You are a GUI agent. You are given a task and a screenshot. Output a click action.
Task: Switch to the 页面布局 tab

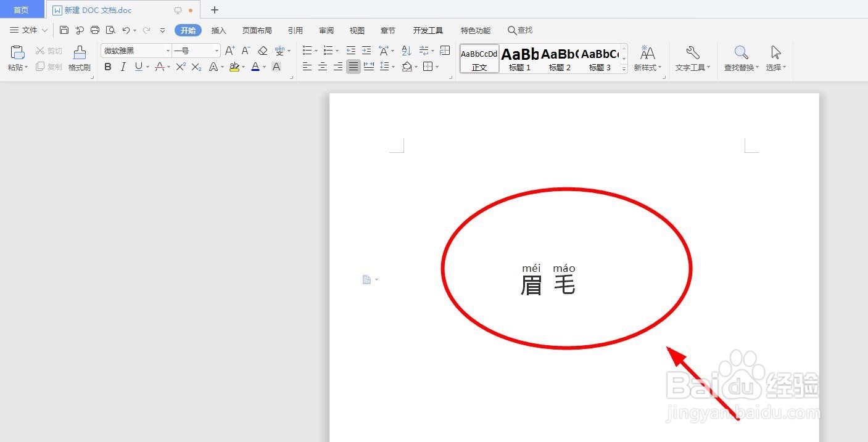coord(257,30)
